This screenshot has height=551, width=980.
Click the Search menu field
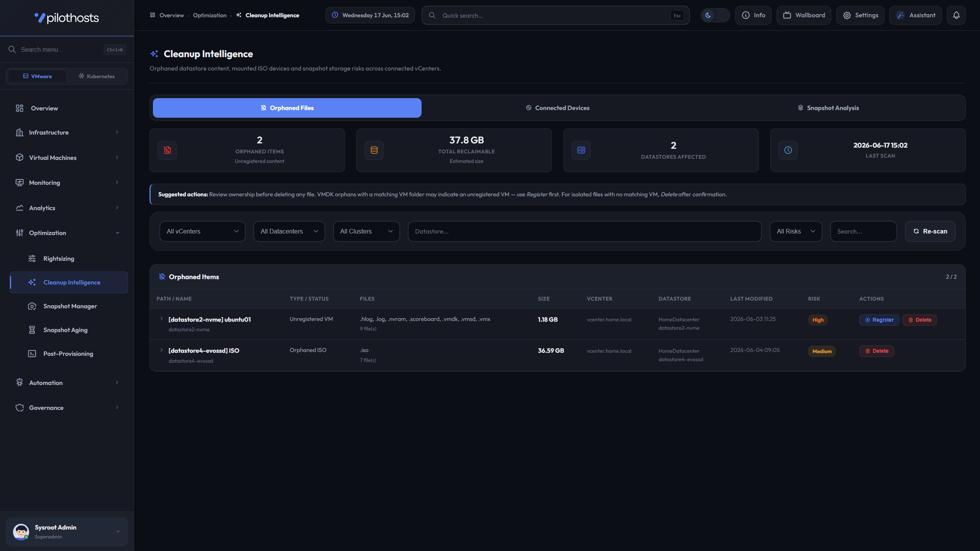pyautogui.click(x=67, y=49)
